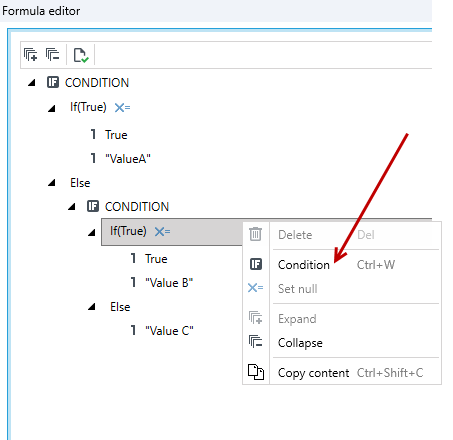
Task: Click the Ctrl+W shortcut text
Action: [x=376, y=265]
